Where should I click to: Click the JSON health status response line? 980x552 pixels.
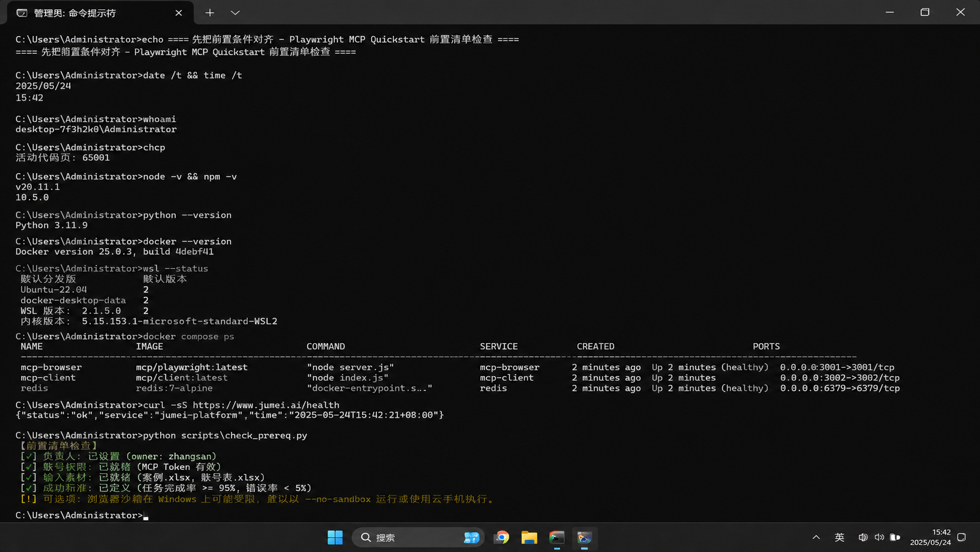pos(230,415)
